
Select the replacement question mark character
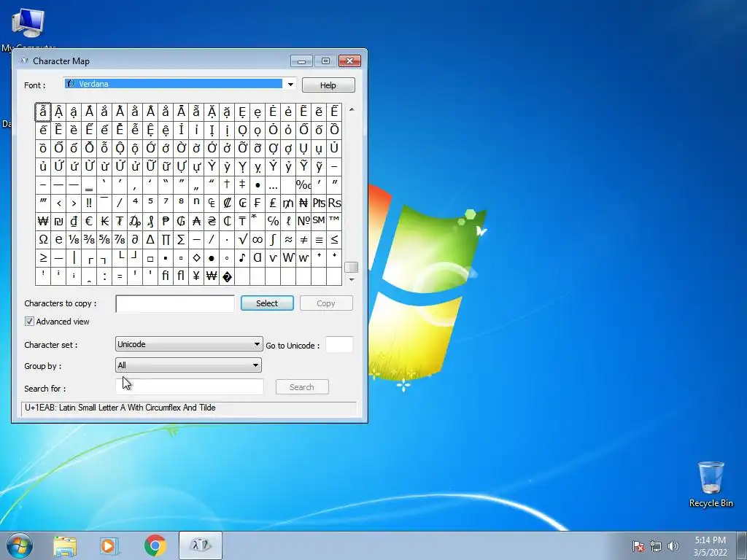(228, 276)
